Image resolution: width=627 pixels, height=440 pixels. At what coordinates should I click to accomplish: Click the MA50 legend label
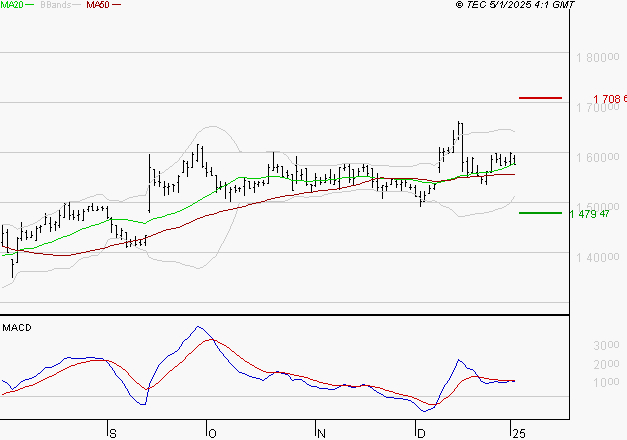98,5
